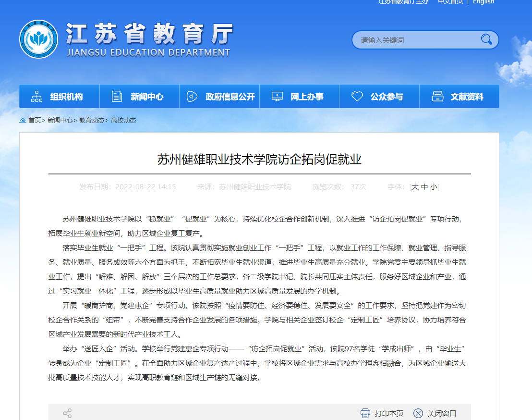
Task: Click the printer icon
Action: [365, 413]
